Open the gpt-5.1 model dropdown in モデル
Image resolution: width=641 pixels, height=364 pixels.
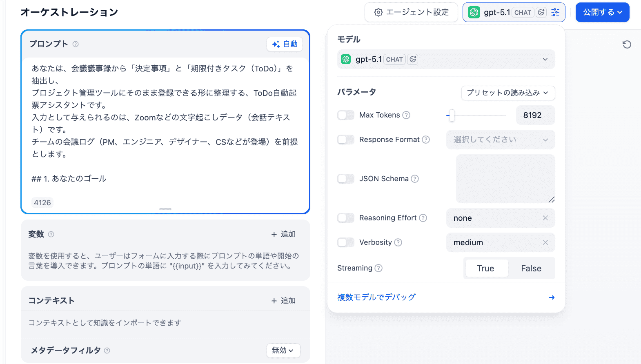pyautogui.click(x=446, y=59)
